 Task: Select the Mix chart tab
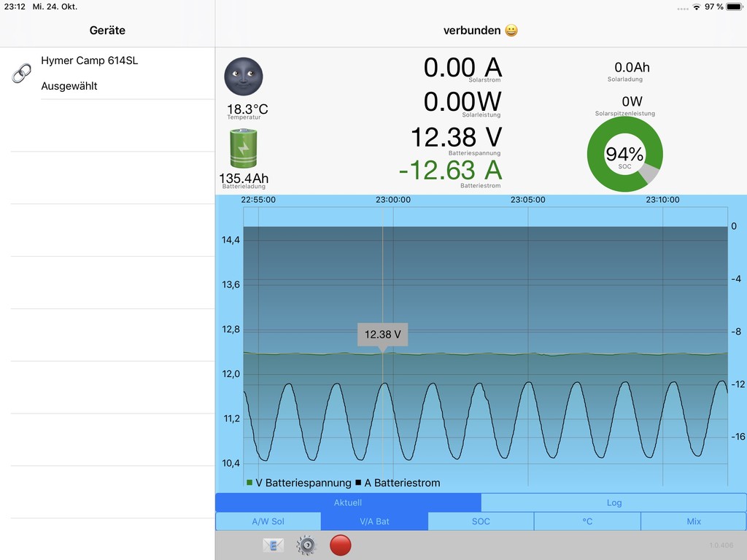click(x=694, y=521)
